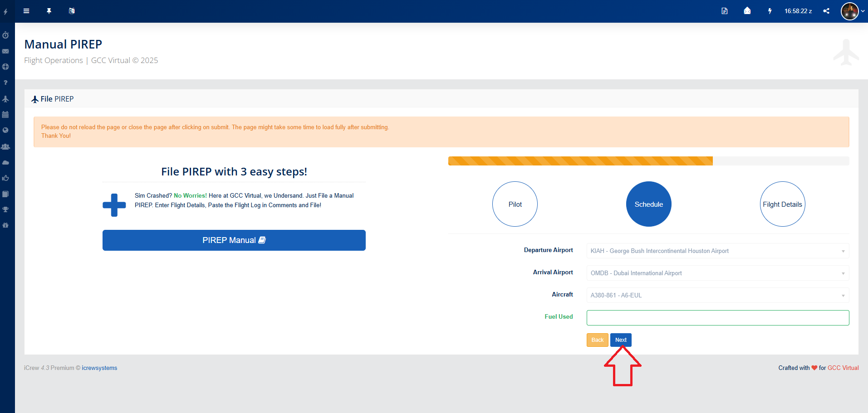Click the lifebuoy support icon in sidebar

[5, 67]
